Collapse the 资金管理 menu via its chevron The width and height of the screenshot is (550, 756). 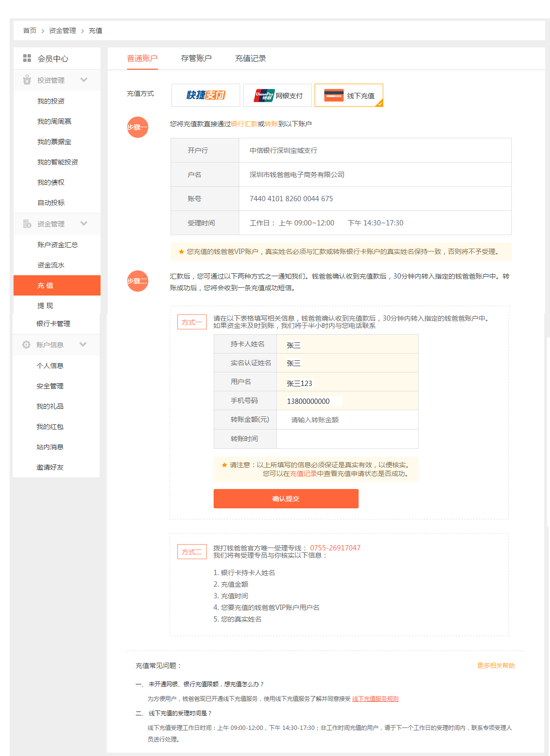click(x=84, y=223)
